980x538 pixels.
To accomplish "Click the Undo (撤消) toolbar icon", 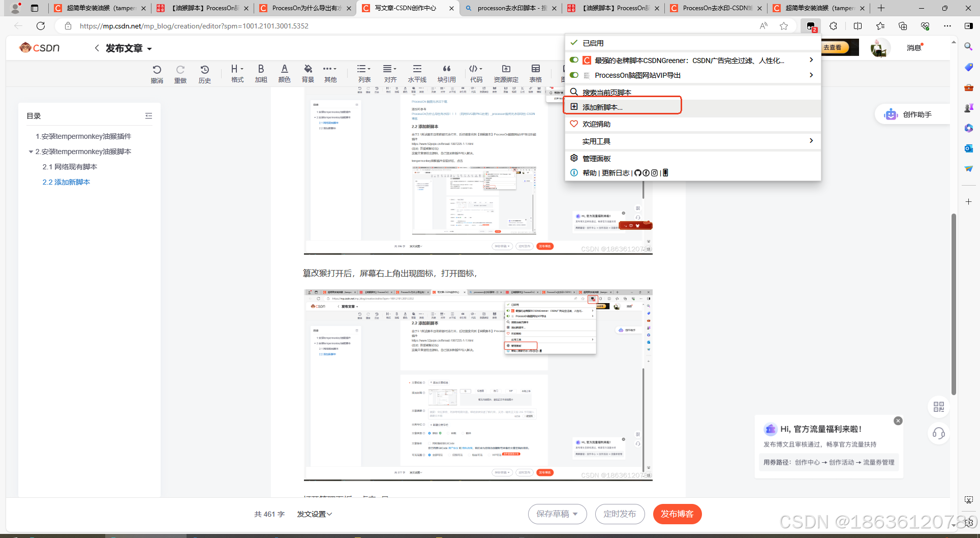I will tap(157, 74).
